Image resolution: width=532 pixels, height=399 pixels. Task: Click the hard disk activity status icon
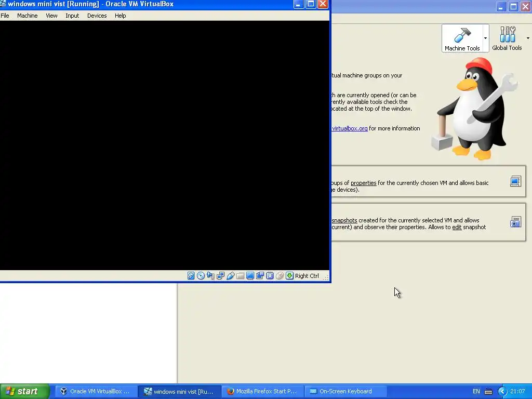[x=191, y=276]
